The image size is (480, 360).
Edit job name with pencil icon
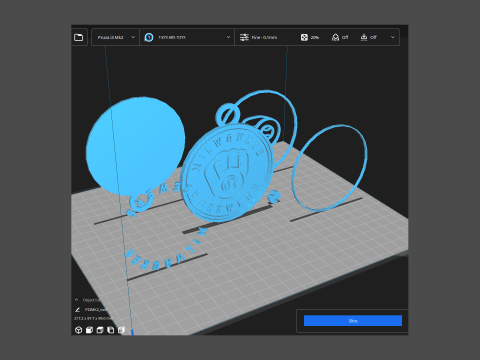(77, 310)
